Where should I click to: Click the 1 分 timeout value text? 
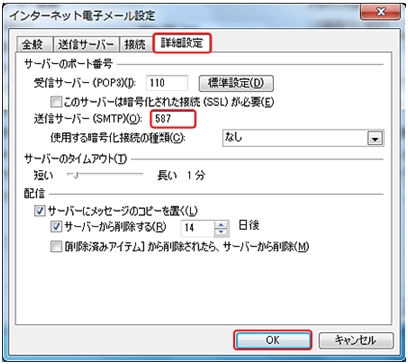coord(196,175)
